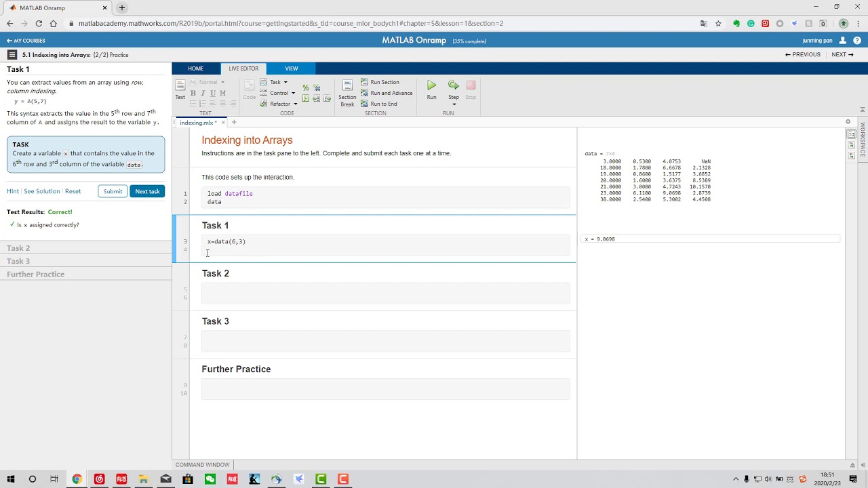Add new live script tab plus
The height and width of the screenshot is (488, 868).
pyautogui.click(x=234, y=123)
